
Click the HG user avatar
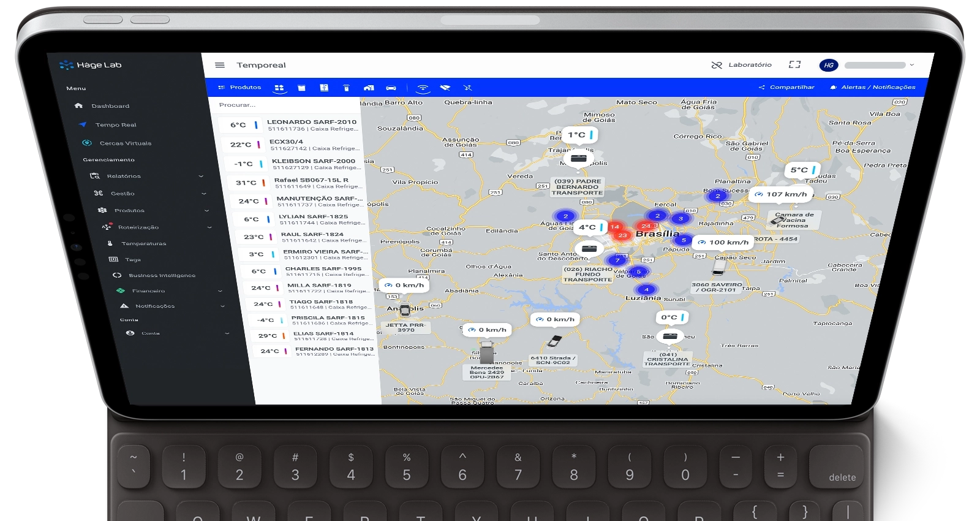[829, 65]
